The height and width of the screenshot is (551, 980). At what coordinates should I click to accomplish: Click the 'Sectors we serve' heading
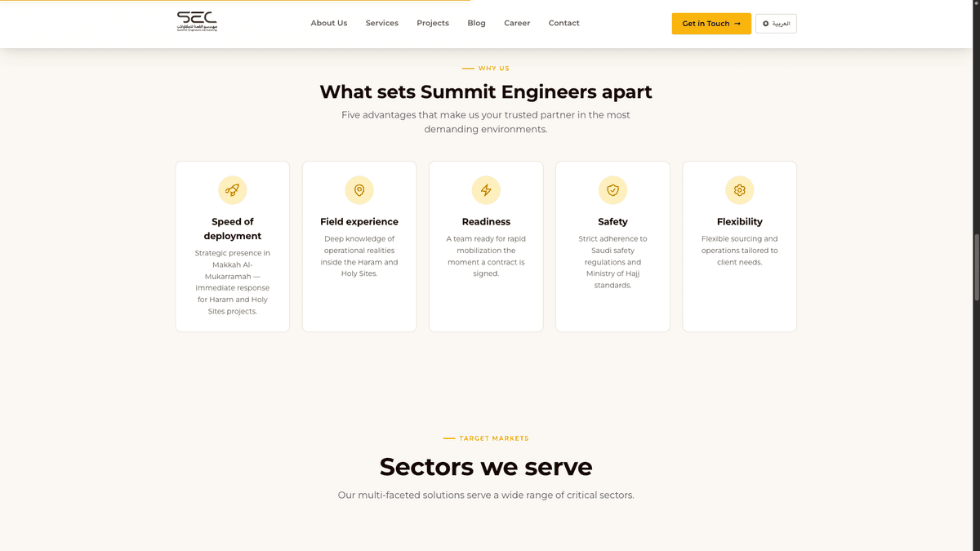coord(486,467)
